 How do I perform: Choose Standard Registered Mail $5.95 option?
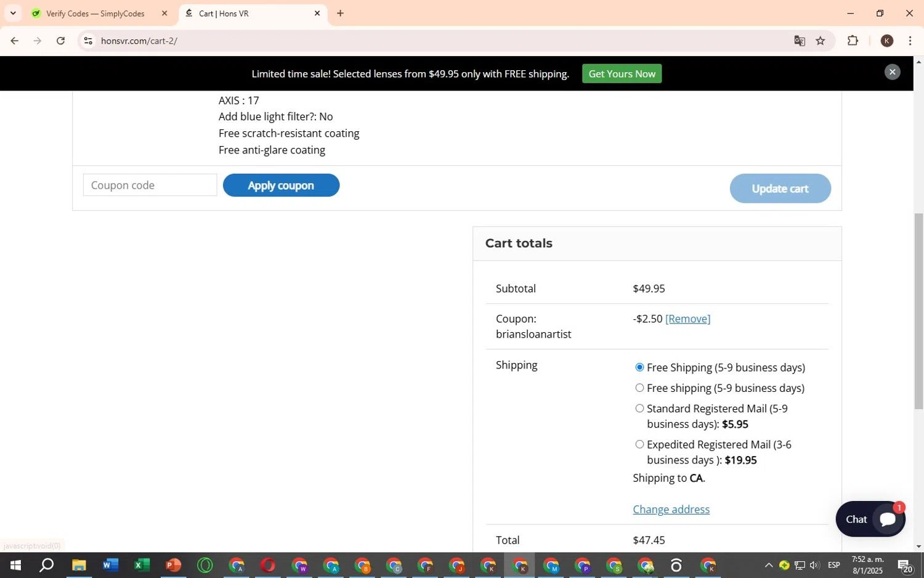tap(639, 408)
